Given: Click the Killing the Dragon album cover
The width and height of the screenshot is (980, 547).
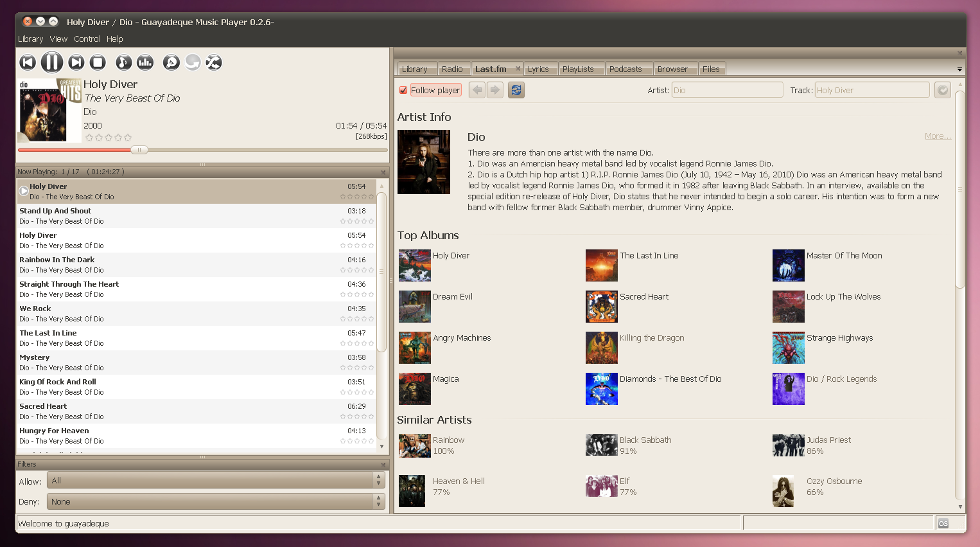Looking at the screenshot, I should coord(602,348).
